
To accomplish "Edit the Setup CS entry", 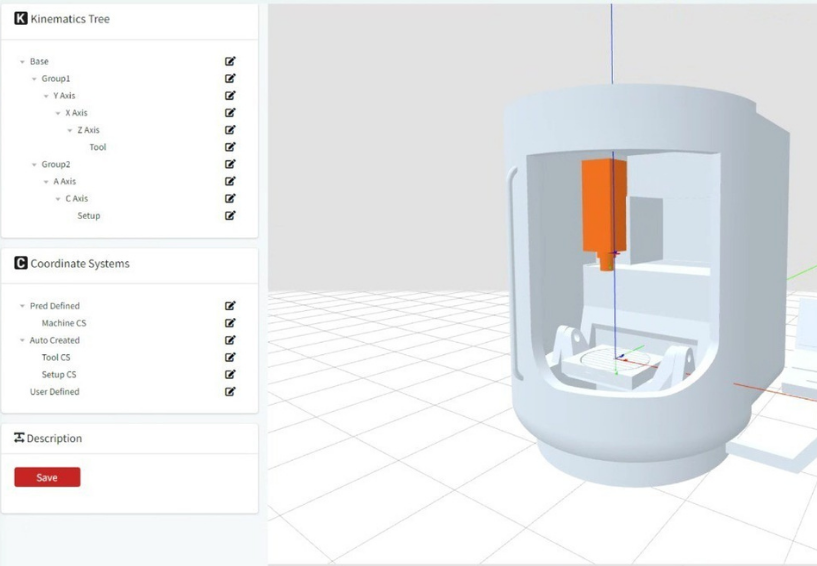I will (230, 374).
